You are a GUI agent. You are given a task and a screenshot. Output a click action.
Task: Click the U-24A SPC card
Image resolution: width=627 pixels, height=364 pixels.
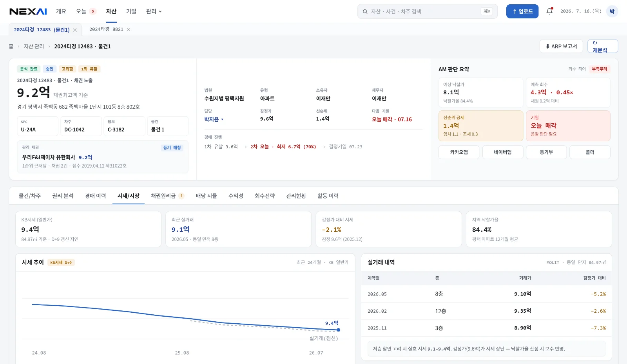(38, 126)
